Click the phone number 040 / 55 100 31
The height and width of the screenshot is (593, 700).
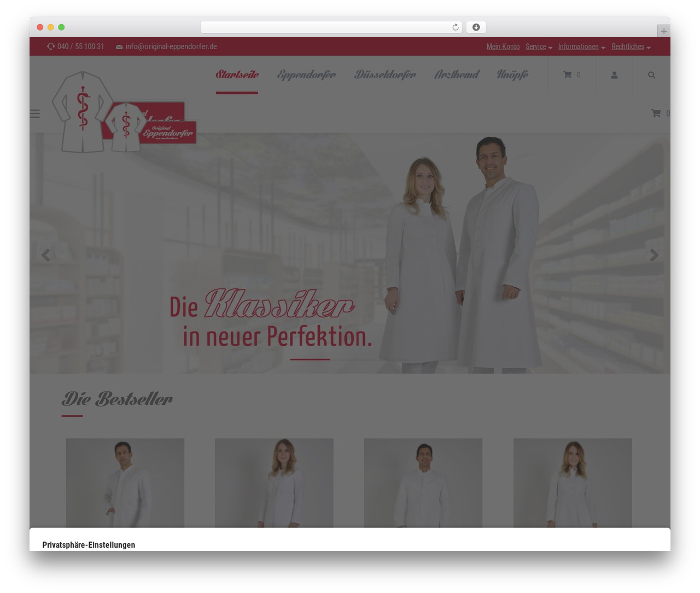pos(80,46)
